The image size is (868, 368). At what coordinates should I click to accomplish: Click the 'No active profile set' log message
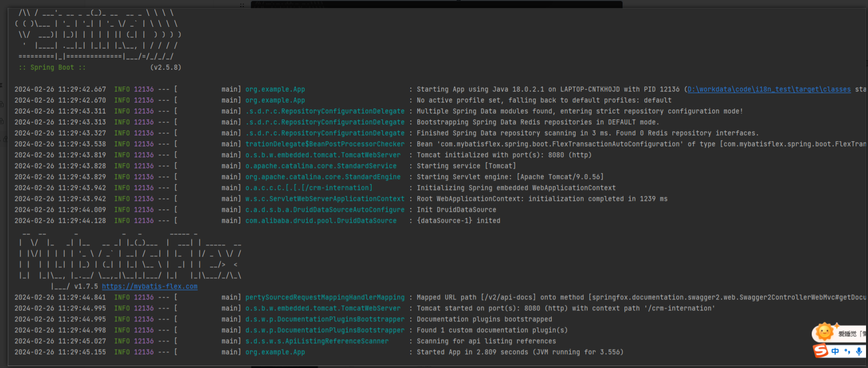coord(544,101)
